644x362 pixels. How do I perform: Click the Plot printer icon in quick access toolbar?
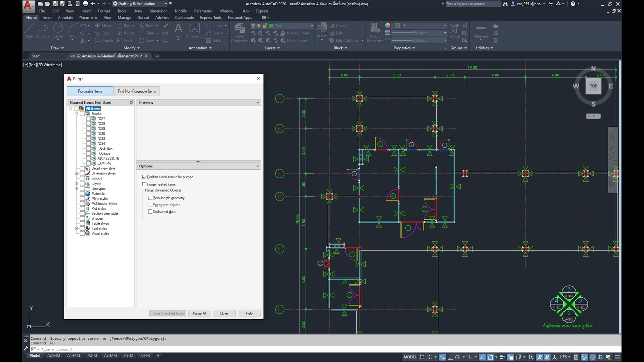[x=85, y=4]
